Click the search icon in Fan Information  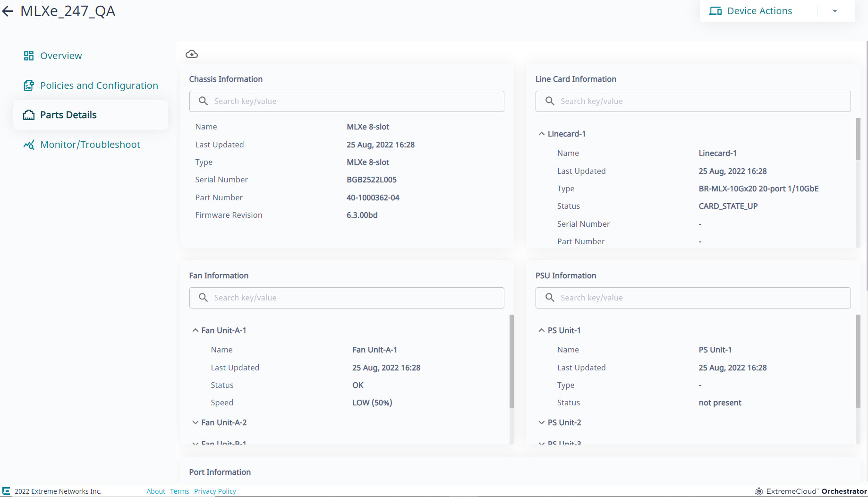click(203, 298)
